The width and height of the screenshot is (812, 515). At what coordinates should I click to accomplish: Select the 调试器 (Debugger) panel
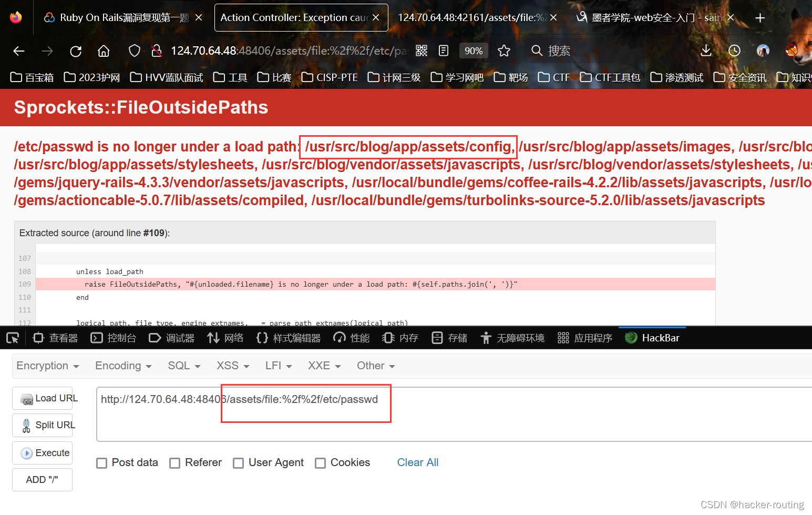[171, 338]
